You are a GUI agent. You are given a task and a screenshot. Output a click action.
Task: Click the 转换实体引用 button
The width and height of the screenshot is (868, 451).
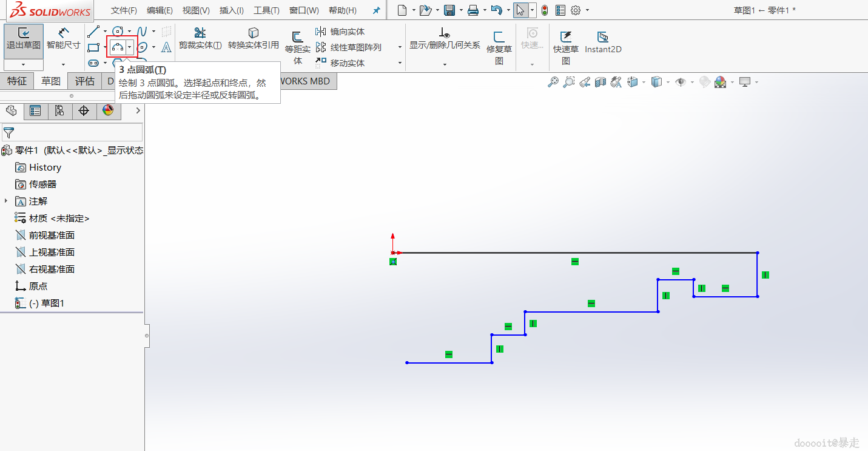pos(254,38)
